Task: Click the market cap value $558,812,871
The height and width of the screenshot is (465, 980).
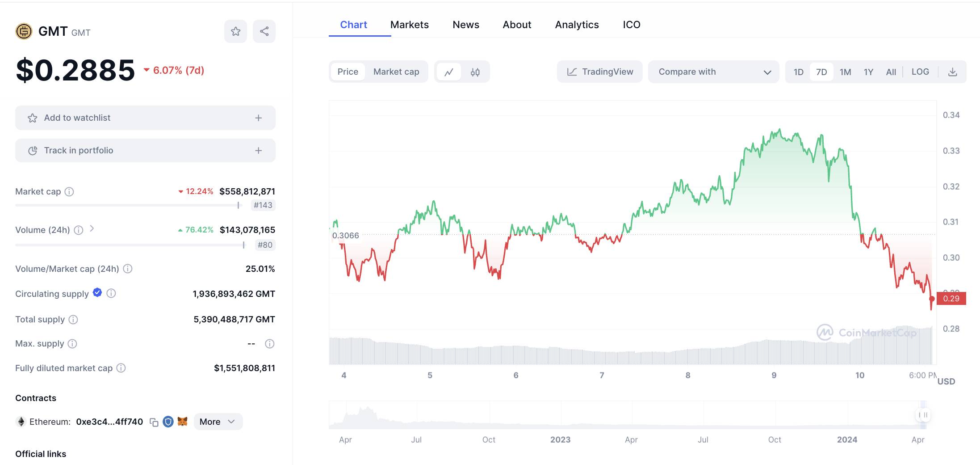Action: pos(247,192)
